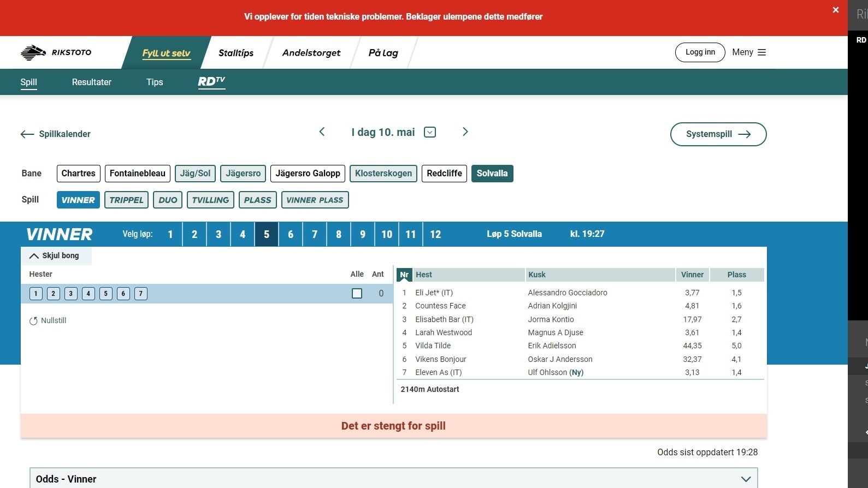
Task: Select horse number 5 box
Action: [x=105, y=294]
